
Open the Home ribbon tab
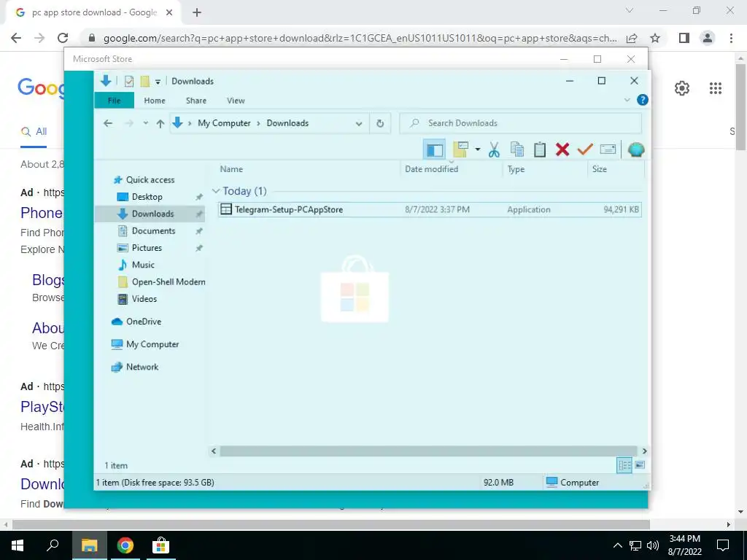coord(155,101)
